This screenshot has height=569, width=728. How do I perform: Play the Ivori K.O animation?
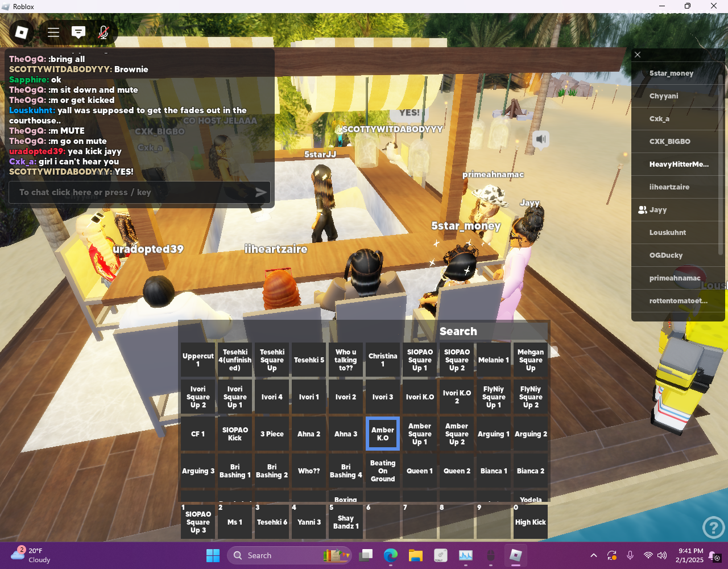point(420,397)
